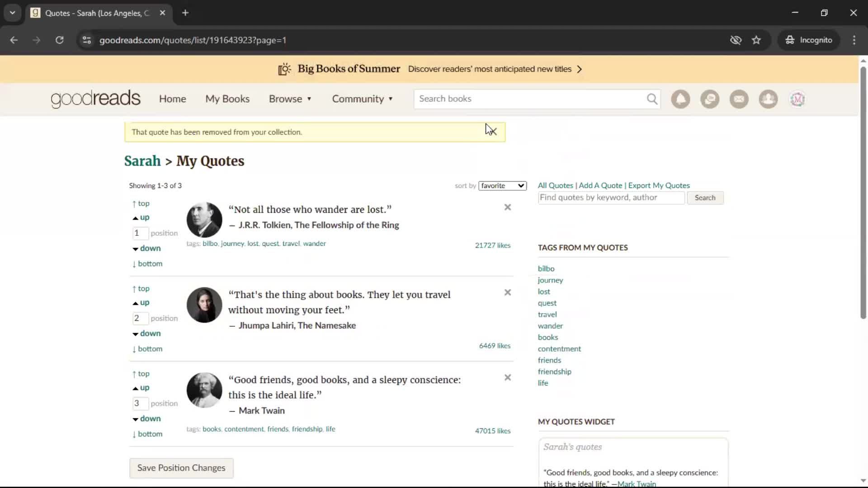Open the friends icon in header
Screen dimensions: 868x488
tap(768, 99)
